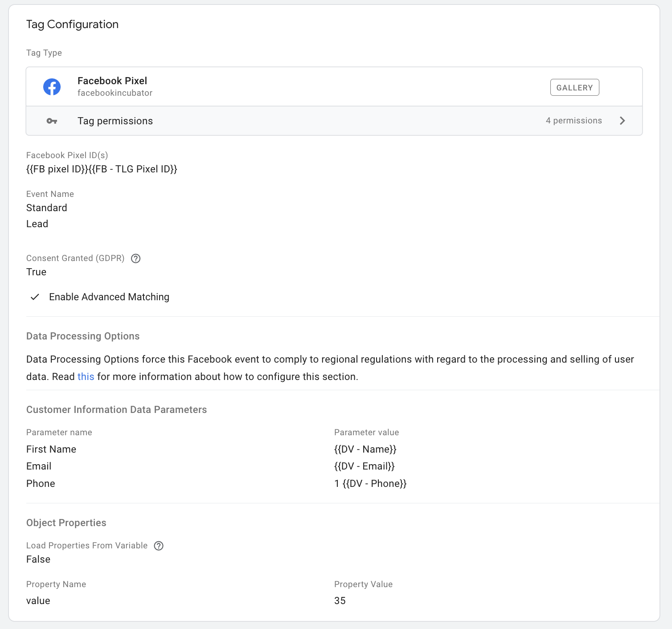Click the Tag permissions row label
672x629 pixels.
tap(115, 121)
